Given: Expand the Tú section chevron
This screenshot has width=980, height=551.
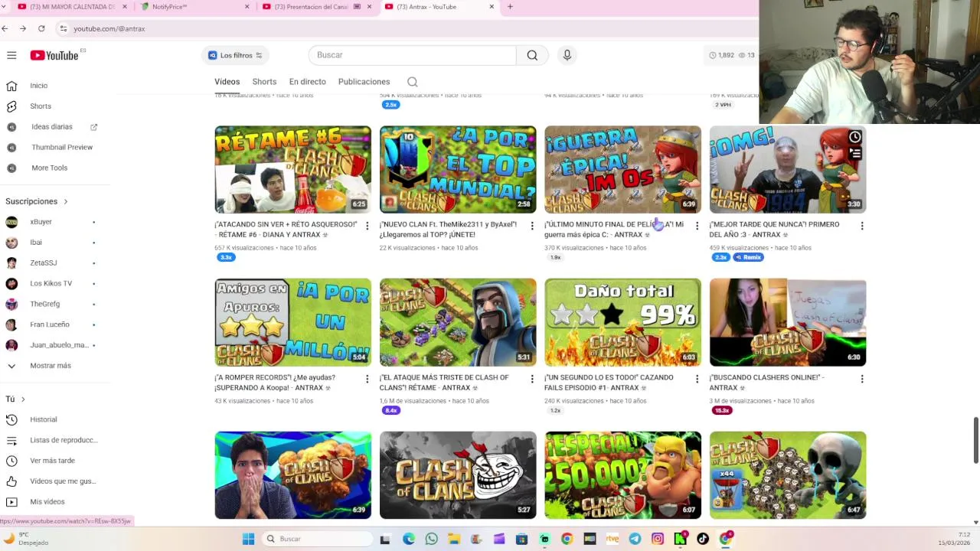Looking at the screenshot, I should (x=23, y=399).
